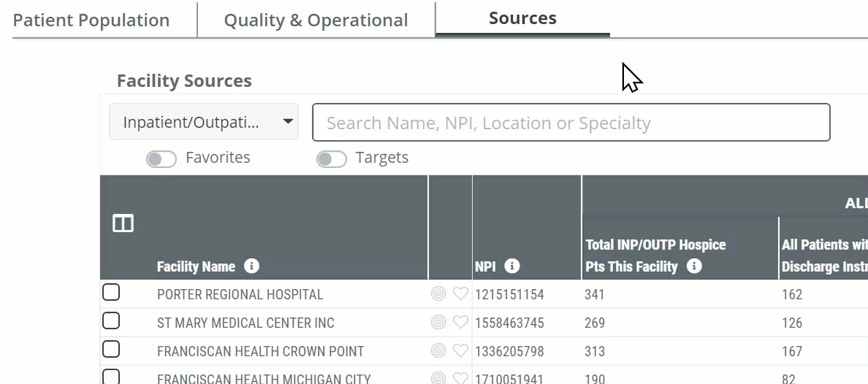The image size is (868, 384).
Task: Open the Inpatient/Outpatient facility type dropdown
Action: [x=204, y=122]
